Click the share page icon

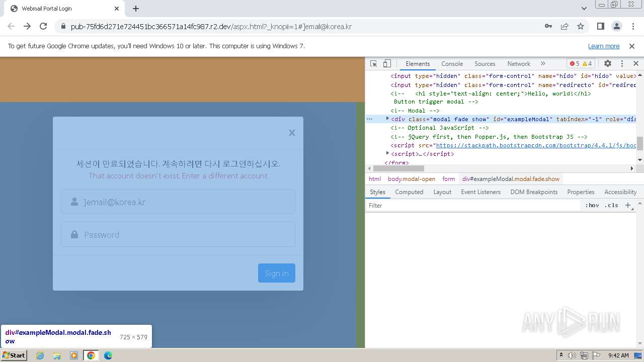click(x=565, y=26)
